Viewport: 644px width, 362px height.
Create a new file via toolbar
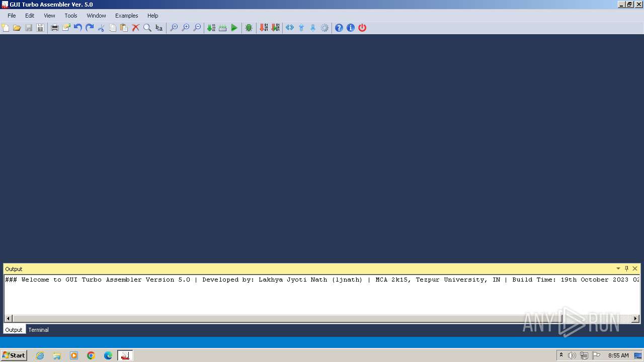pyautogui.click(x=6, y=28)
